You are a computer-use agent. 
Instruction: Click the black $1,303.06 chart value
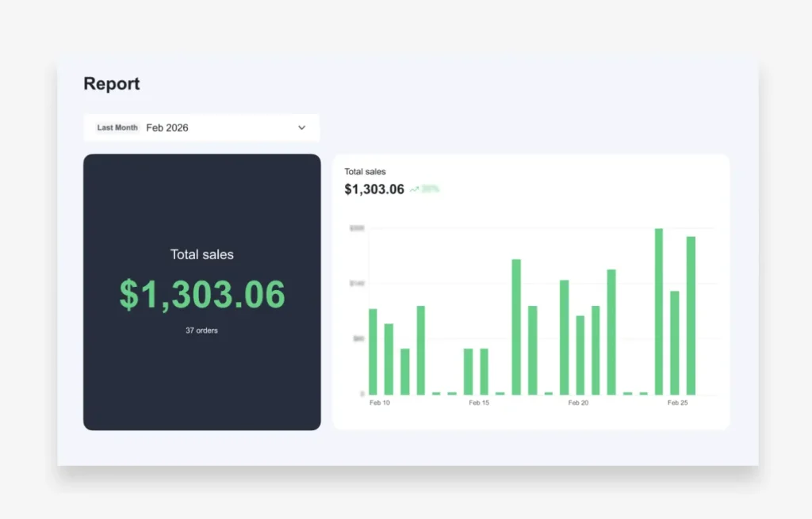coord(374,189)
